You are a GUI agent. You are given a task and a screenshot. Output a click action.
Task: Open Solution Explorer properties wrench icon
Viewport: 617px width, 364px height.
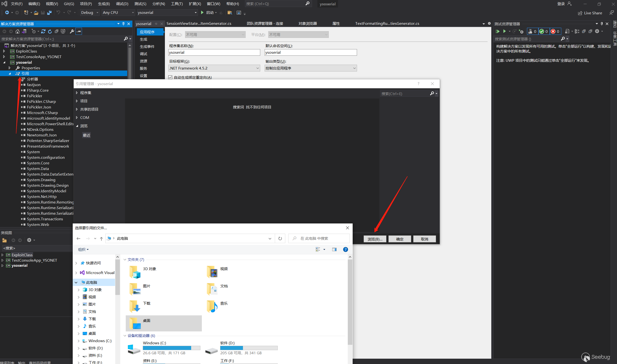72,31
